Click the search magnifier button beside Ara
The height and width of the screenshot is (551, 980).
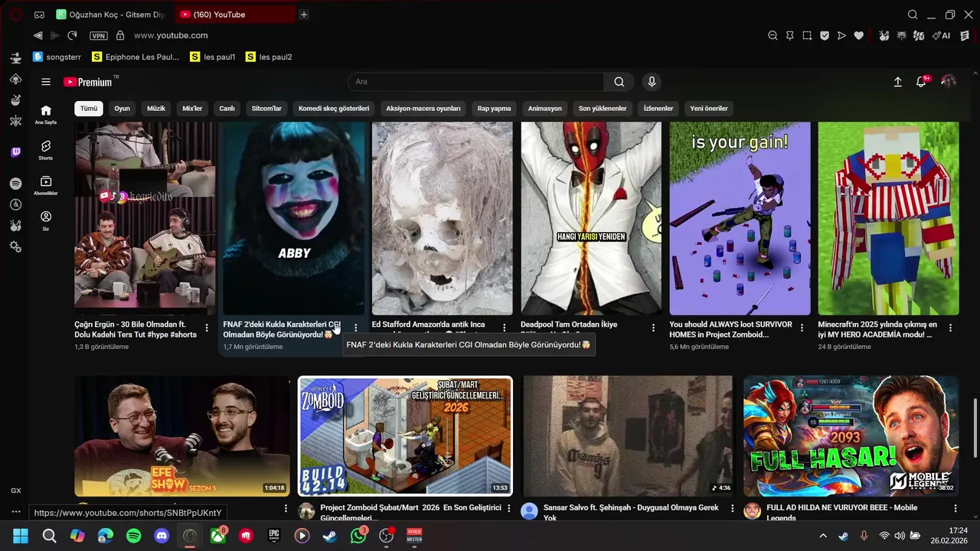click(619, 82)
